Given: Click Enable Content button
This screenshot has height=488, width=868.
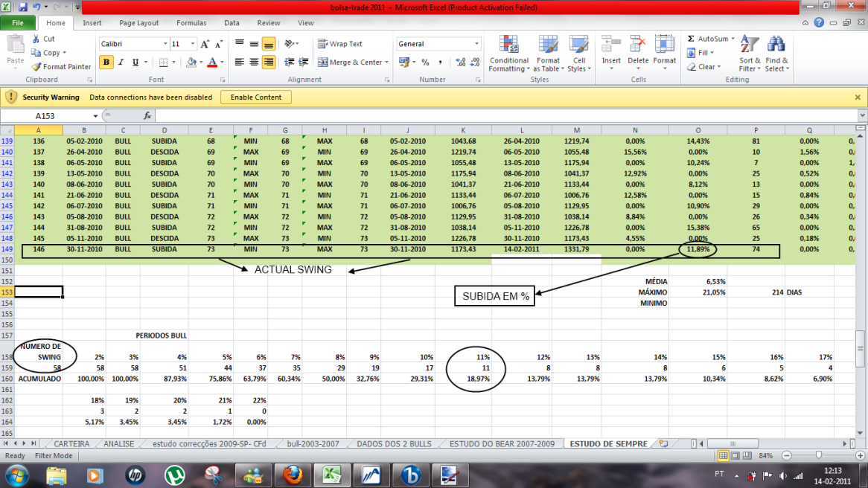Looking at the screenshot, I should [x=256, y=97].
